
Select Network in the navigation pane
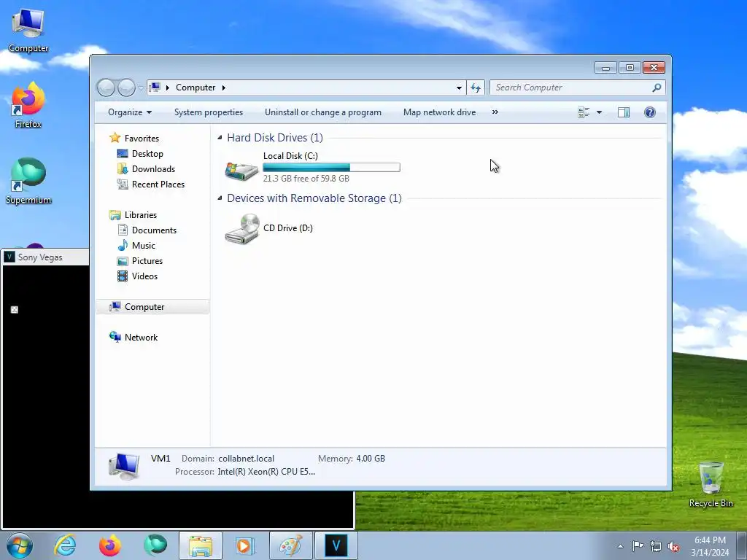141,337
